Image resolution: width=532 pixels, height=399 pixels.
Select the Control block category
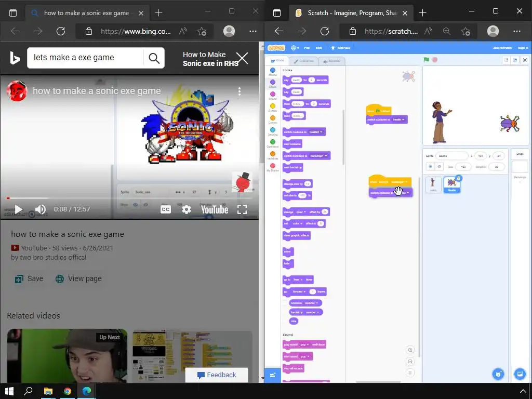[x=273, y=119]
